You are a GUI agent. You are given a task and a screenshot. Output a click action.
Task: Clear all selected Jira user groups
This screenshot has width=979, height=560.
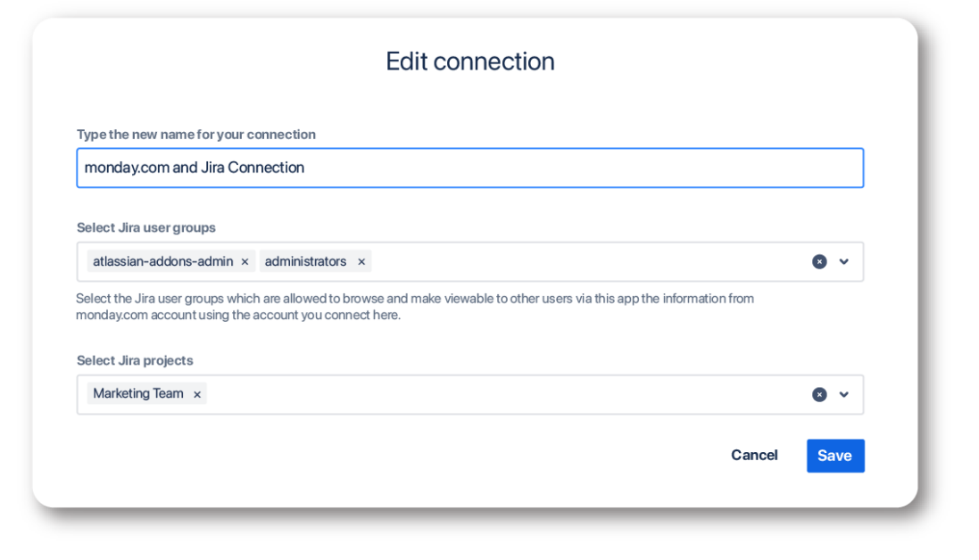(819, 262)
